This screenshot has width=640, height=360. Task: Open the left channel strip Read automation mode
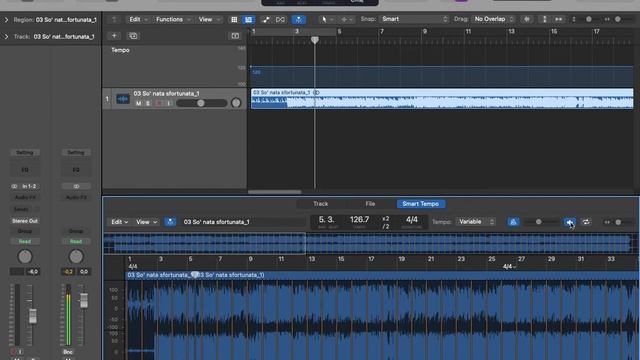pos(24,241)
